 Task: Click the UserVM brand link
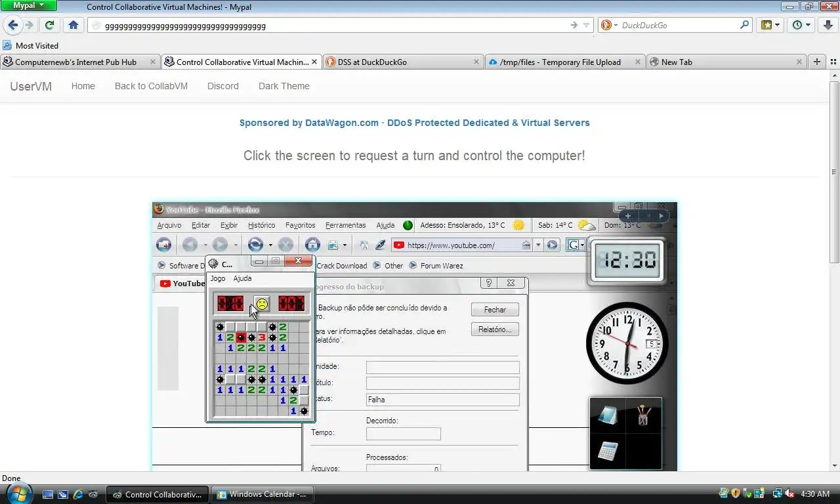point(31,86)
